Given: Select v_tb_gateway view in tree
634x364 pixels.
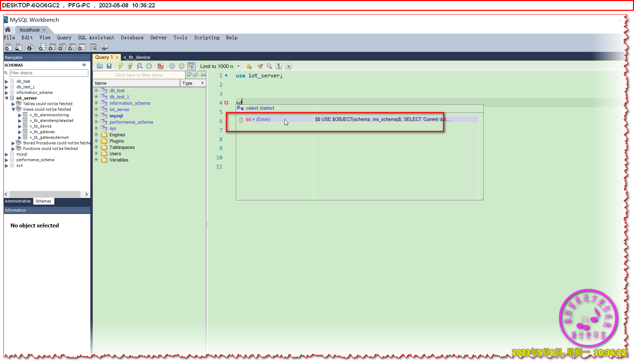Looking at the screenshot, I should pos(42,132).
